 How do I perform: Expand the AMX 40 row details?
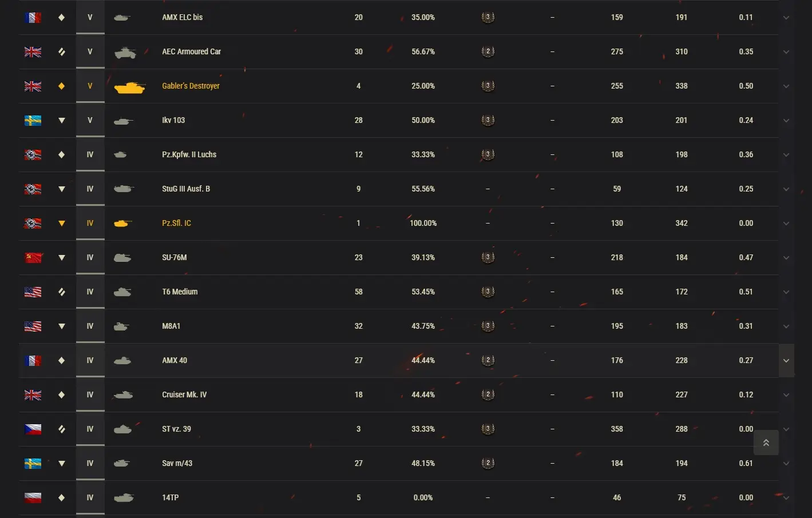coord(786,361)
